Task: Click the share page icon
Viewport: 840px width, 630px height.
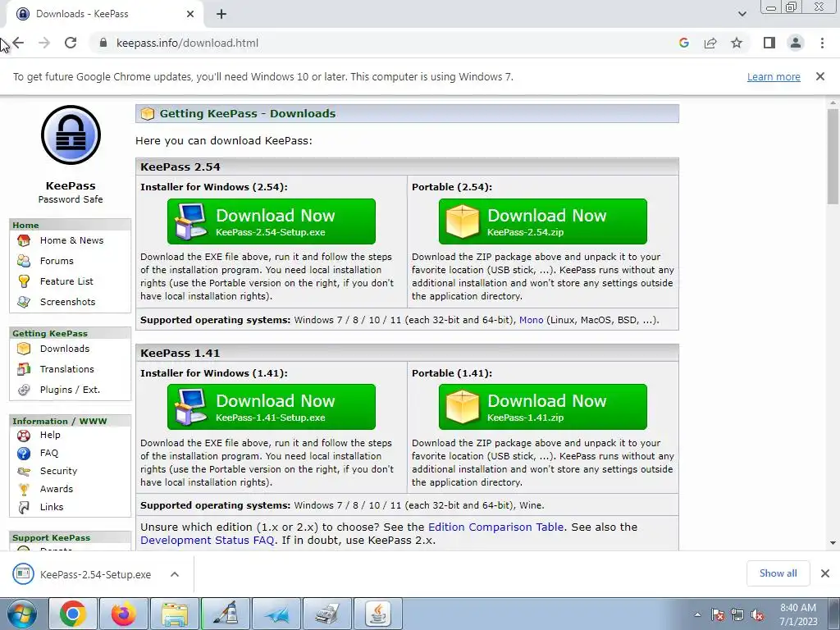Action: 710,43
